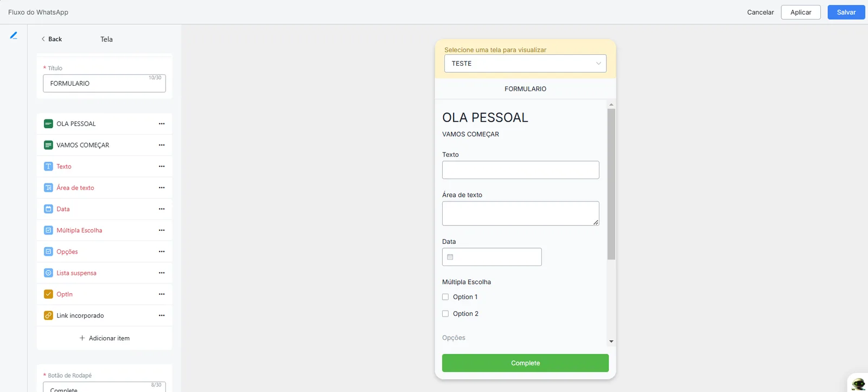Click the Salvar button
Image resolution: width=868 pixels, height=392 pixels.
(x=846, y=12)
